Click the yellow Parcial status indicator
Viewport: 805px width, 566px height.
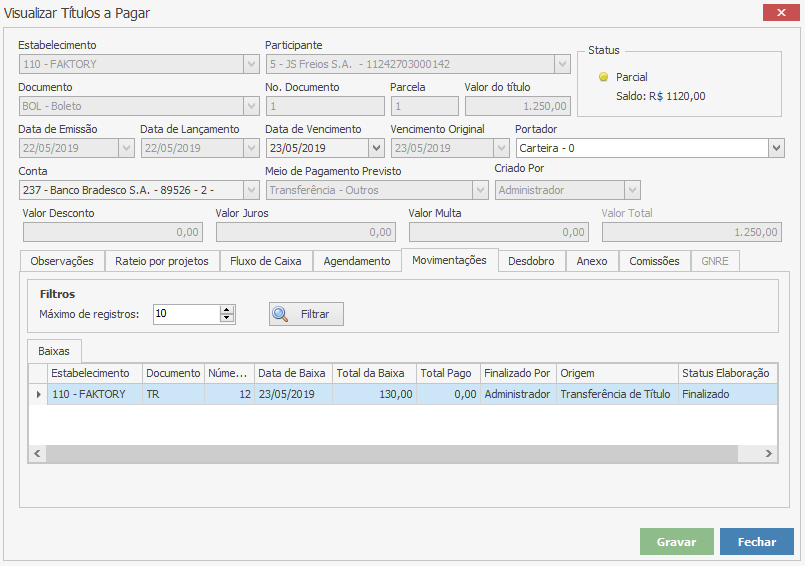point(603,77)
